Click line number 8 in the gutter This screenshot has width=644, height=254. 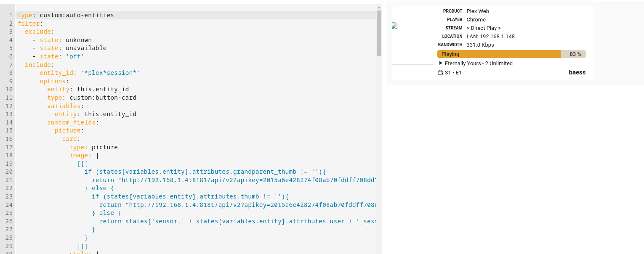pyautogui.click(x=11, y=73)
